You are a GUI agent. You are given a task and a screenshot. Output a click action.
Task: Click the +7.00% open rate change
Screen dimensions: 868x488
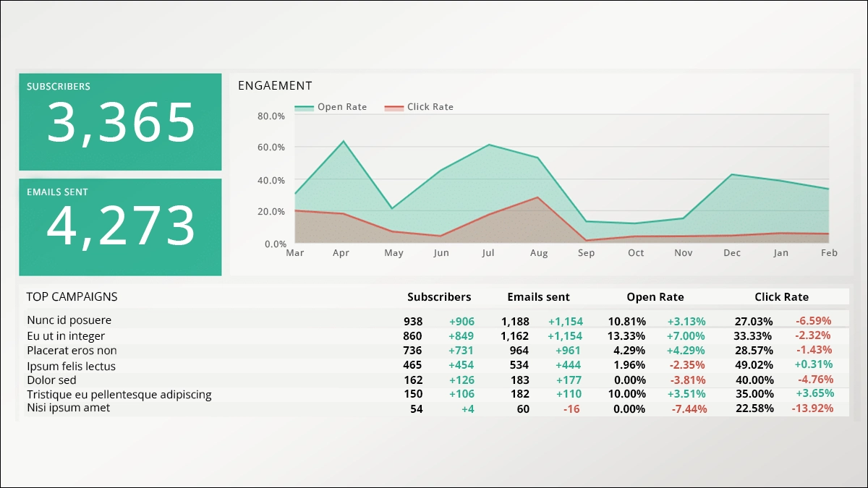pyautogui.click(x=686, y=336)
